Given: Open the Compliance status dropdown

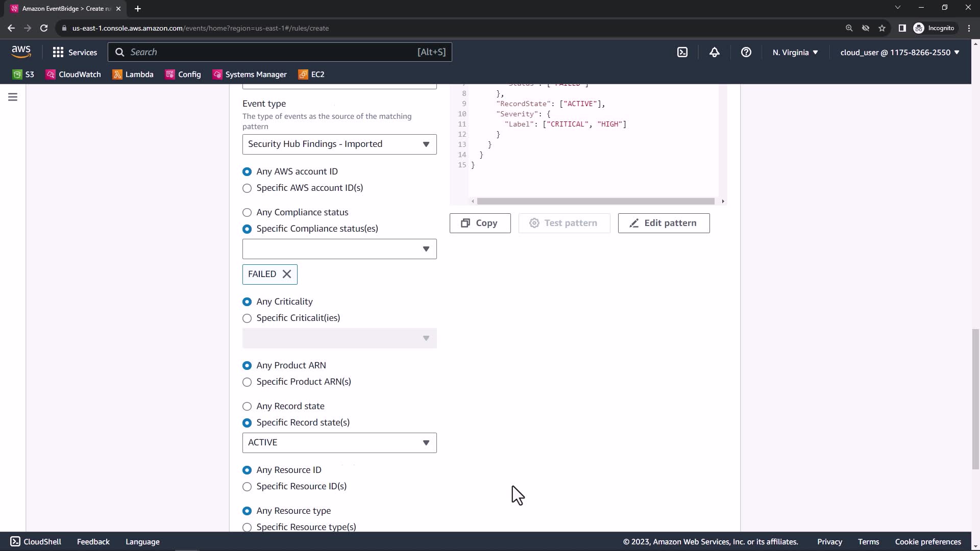Looking at the screenshot, I should 339,249.
